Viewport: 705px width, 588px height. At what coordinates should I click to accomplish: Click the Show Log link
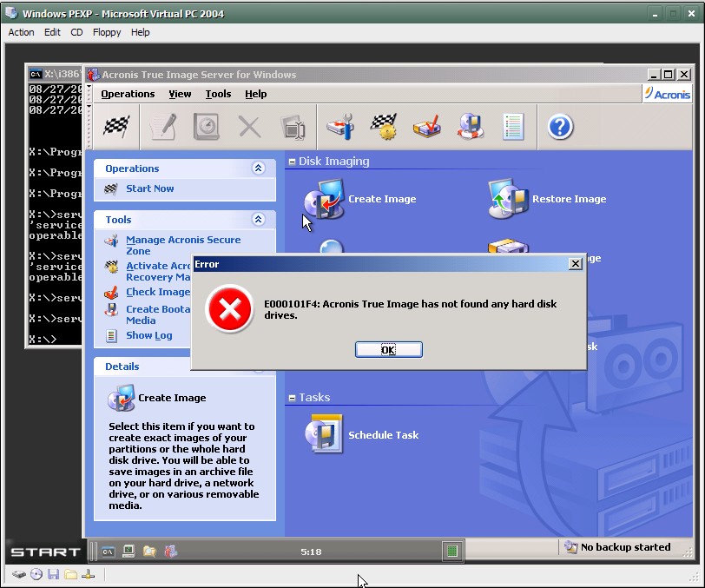pyautogui.click(x=148, y=335)
